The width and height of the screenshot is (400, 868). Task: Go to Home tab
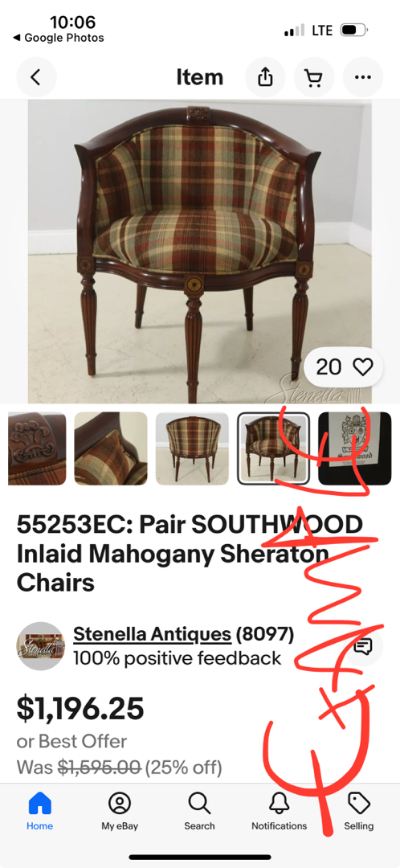tap(40, 812)
